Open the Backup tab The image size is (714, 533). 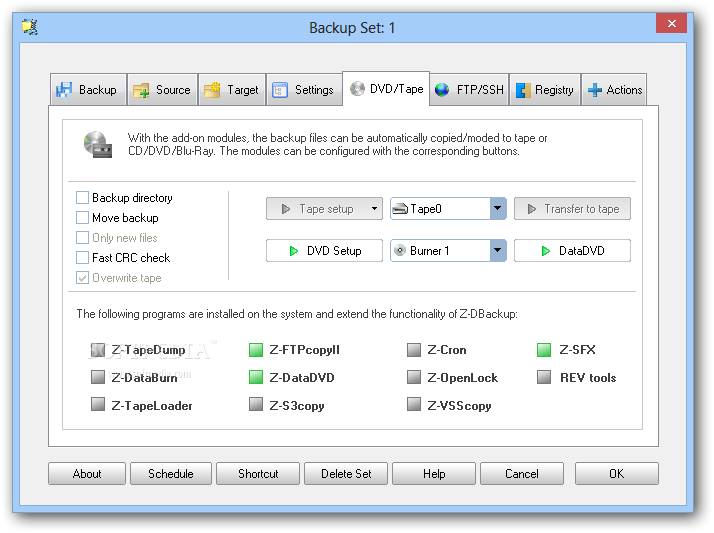pos(88,90)
